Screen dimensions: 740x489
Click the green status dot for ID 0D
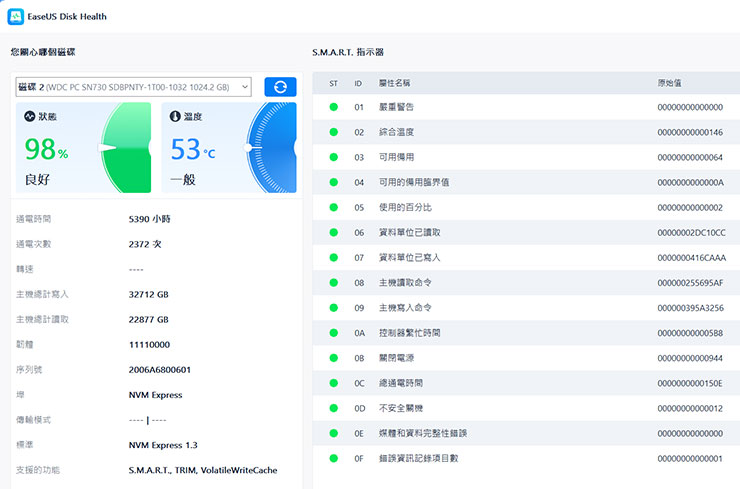coord(334,408)
